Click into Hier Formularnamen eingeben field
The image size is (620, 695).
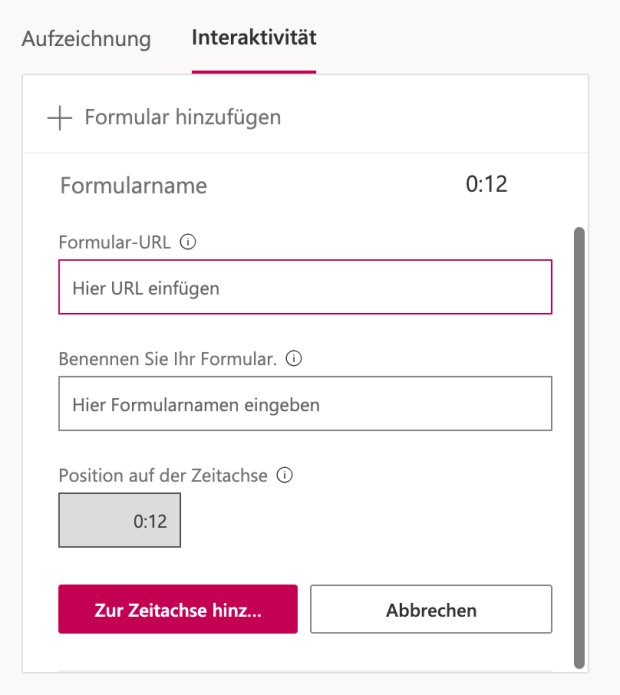pyautogui.click(x=305, y=404)
